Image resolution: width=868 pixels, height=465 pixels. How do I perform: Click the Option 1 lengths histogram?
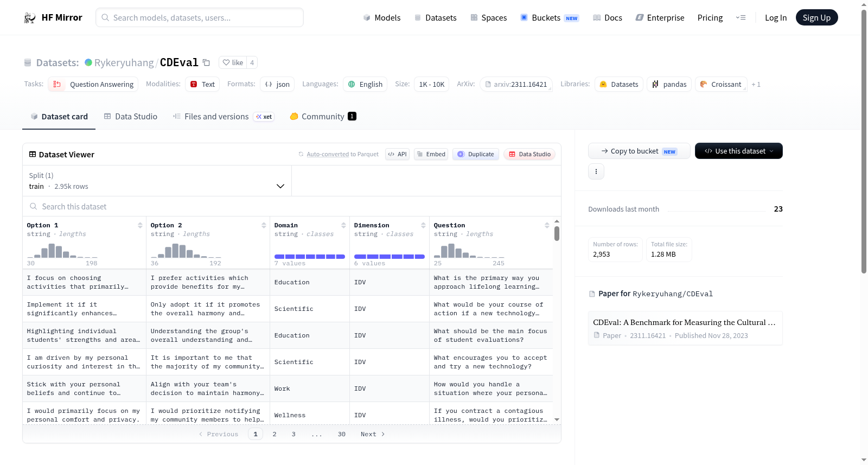[62, 251]
